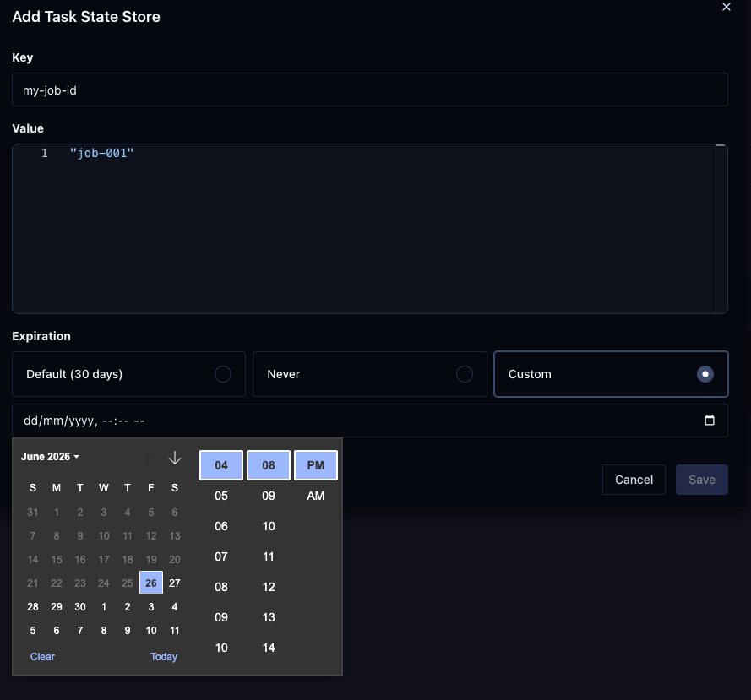Click the Clear link in date picker

[42, 656]
